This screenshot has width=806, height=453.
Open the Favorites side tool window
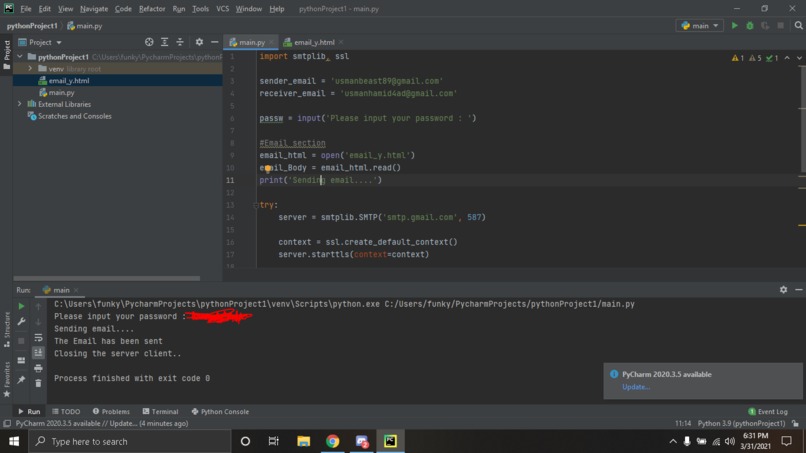(x=7, y=379)
